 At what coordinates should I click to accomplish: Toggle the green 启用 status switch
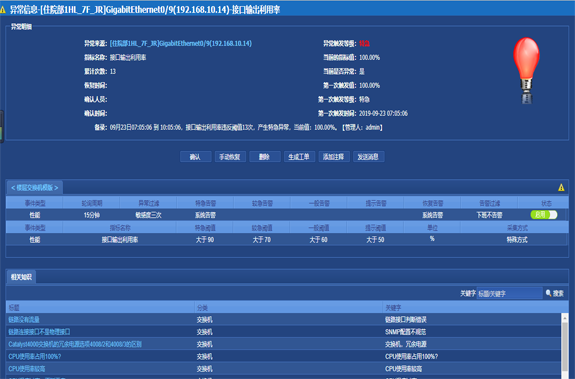[x=544, y=215]
